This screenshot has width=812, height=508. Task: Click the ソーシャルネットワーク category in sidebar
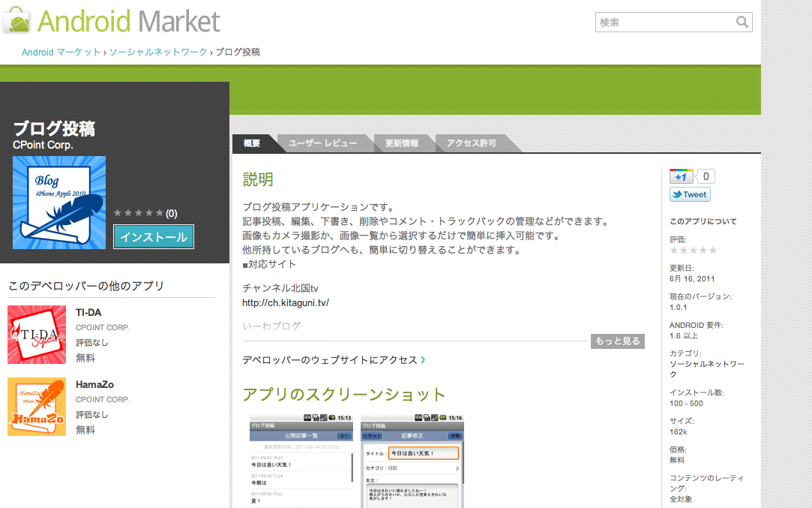707,369
